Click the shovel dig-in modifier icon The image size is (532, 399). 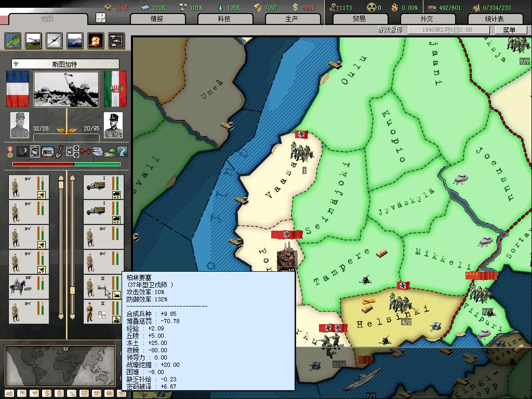(60, 152)
